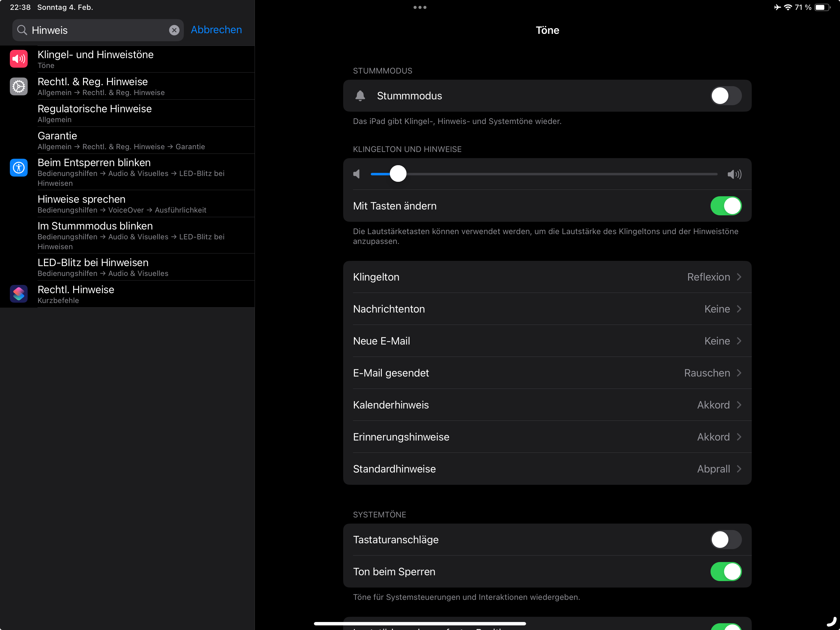Image resolution: width=840 pixels, height=630 pixels.
Task: Click the high-volume speaker icon
Action: click(x=734, y=174)
